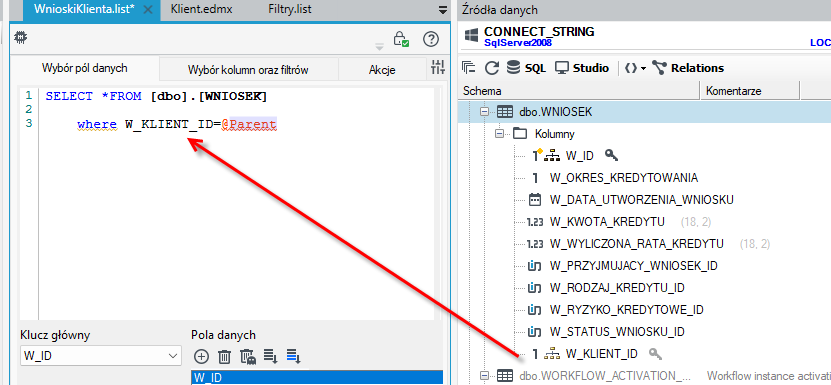
Task: Click the calendar icon of W_DATA_UTWORZENIA_WNIOSKU
Action: [x=535, y=200]
